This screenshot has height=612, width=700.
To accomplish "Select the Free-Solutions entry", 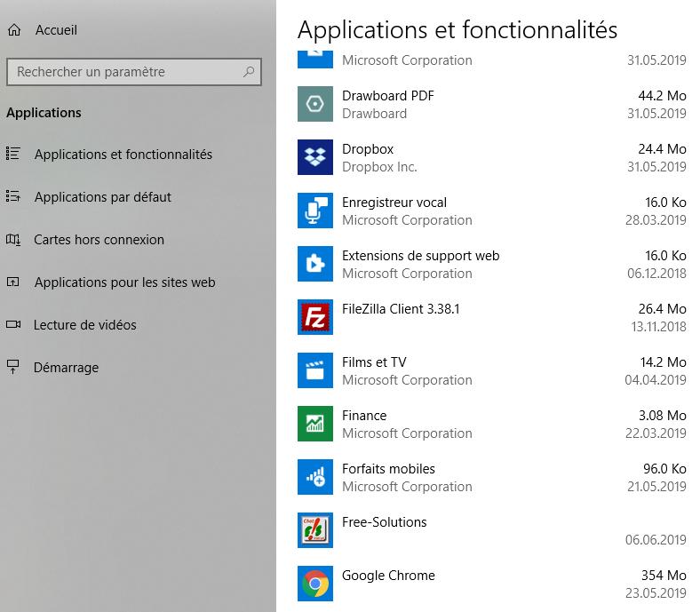I will 385,521.
